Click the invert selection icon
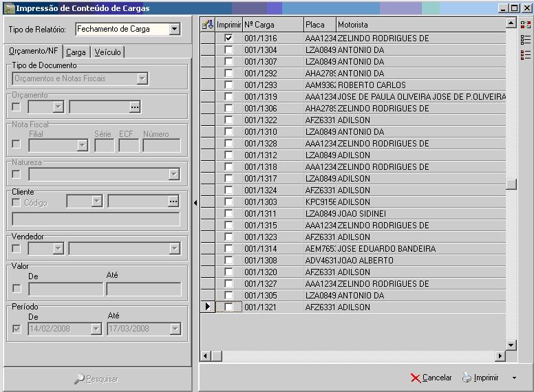This screenshot has width=534, height=392. (526, 25)
